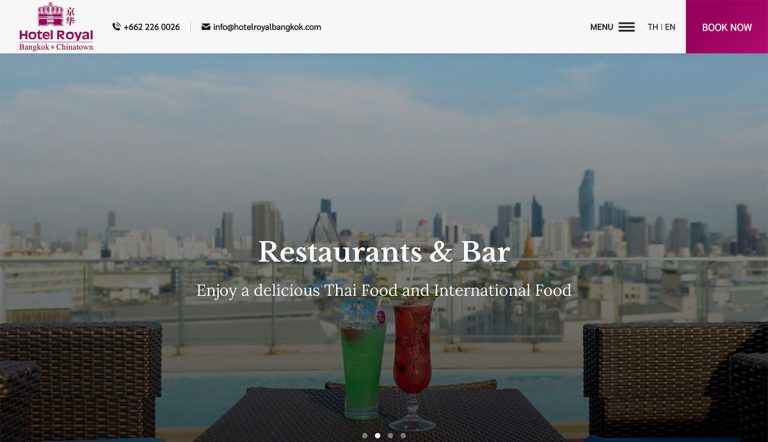Open the MENU label in the header
Screen dimensions: 768x442
[601, 27]
